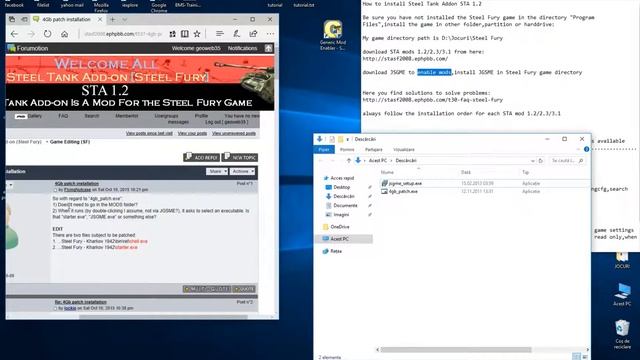This screenshot has width=640, height=360.
Task: Open tabs set aside icon in Edge
Action: pyautogui.click(x=12, y=19)
